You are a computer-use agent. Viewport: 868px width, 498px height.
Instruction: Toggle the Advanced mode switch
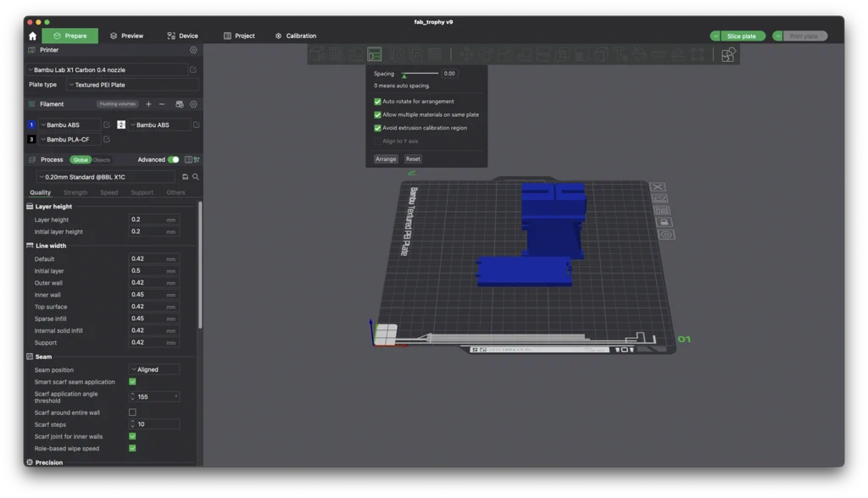coord(173,160)
